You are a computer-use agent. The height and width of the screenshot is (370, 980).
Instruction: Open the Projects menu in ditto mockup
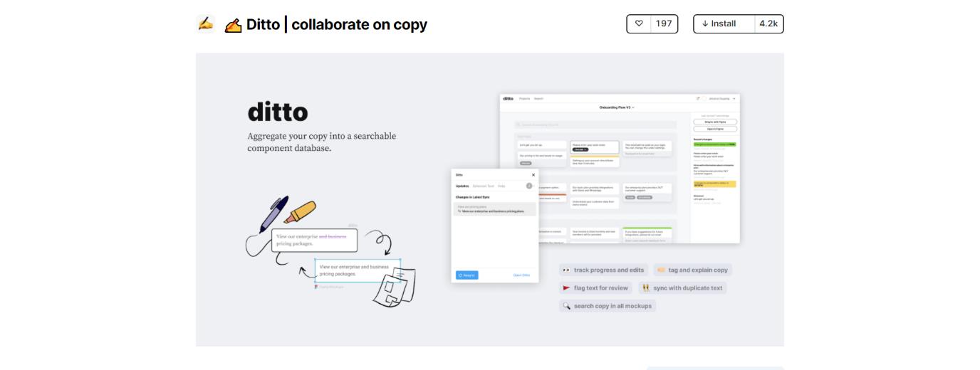(x=525, y=98)
